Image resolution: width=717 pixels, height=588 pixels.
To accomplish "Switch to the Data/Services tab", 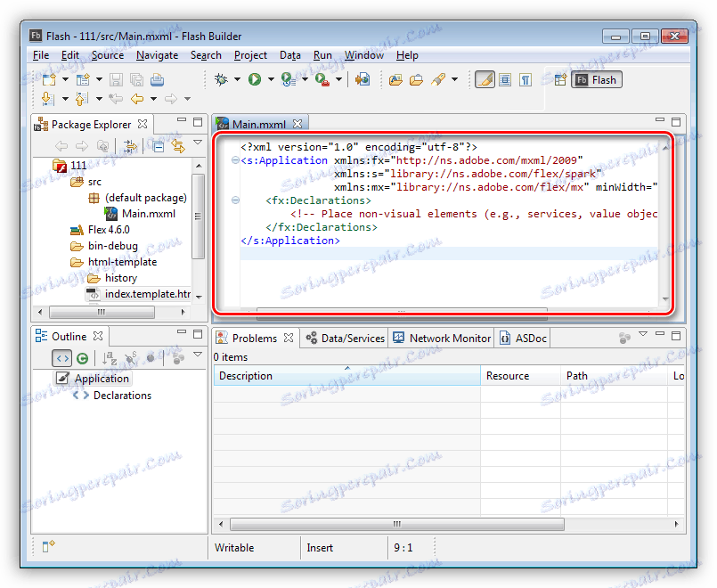I will [x=346, y=338].
